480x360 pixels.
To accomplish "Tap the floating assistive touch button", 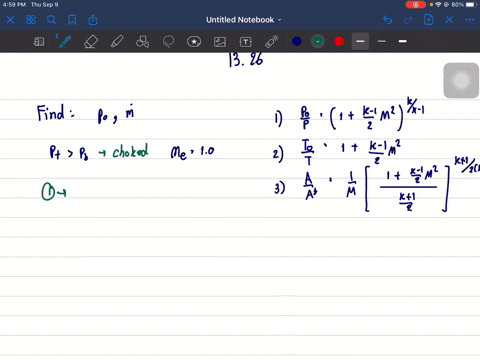I will point(461,81).
